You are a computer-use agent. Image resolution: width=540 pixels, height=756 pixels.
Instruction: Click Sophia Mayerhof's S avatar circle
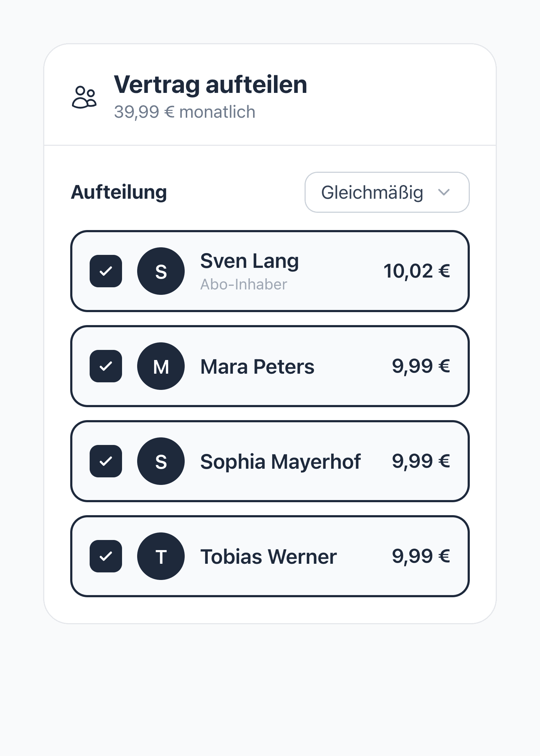click(x=161, y=461)
